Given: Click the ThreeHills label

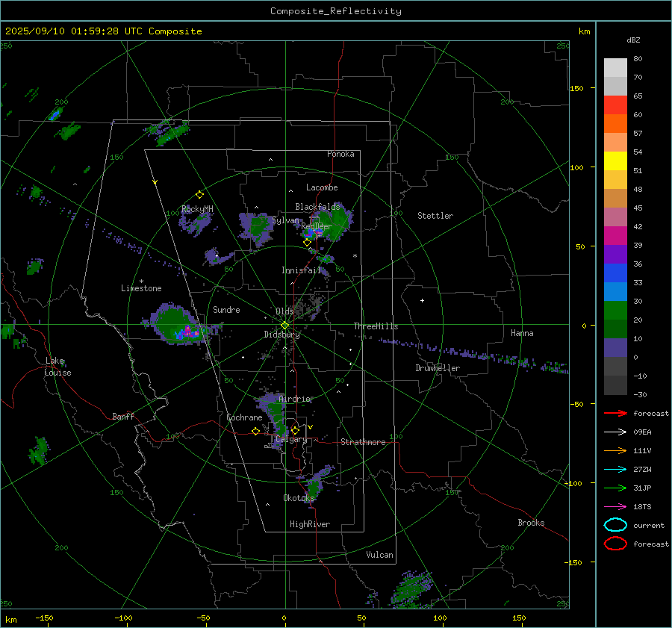Looking at the screenshot, I should point(376,326).
